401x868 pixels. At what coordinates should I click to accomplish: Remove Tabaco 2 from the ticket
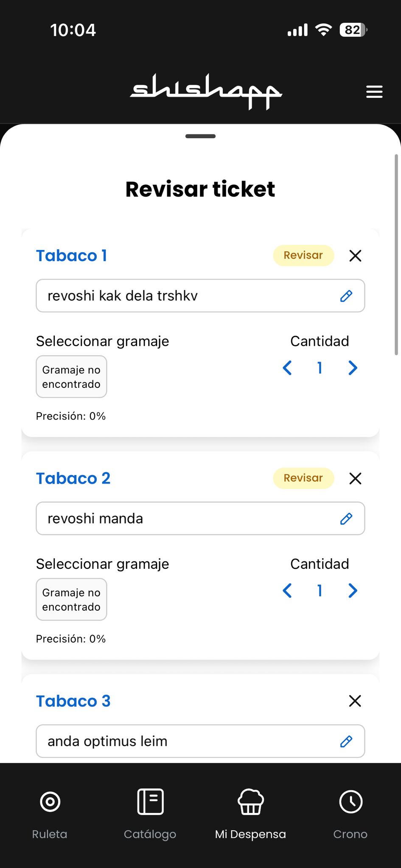(355, 479)
